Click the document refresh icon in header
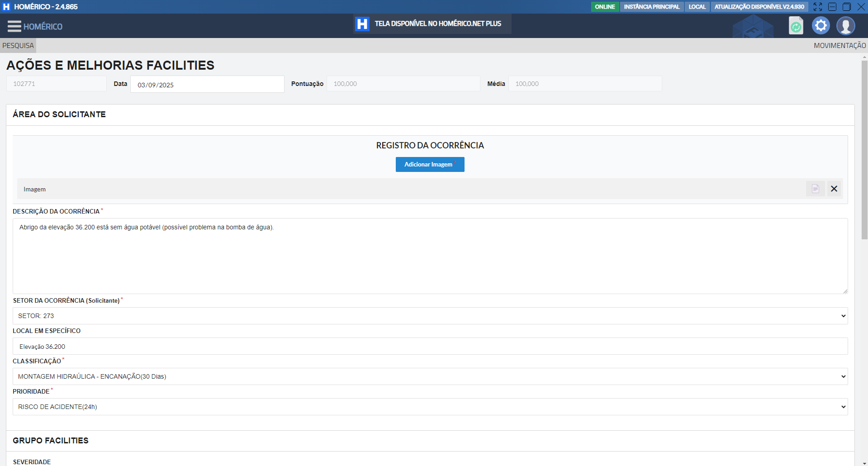The image size is (868, 466). pyautogui.click(x=796, y=26)
